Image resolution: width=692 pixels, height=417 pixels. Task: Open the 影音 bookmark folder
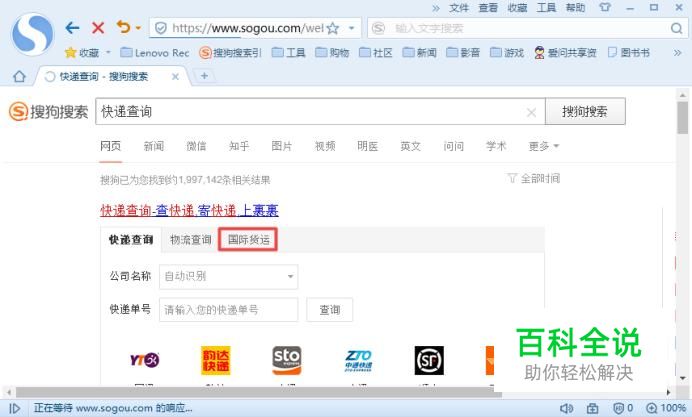click(463, 53)
